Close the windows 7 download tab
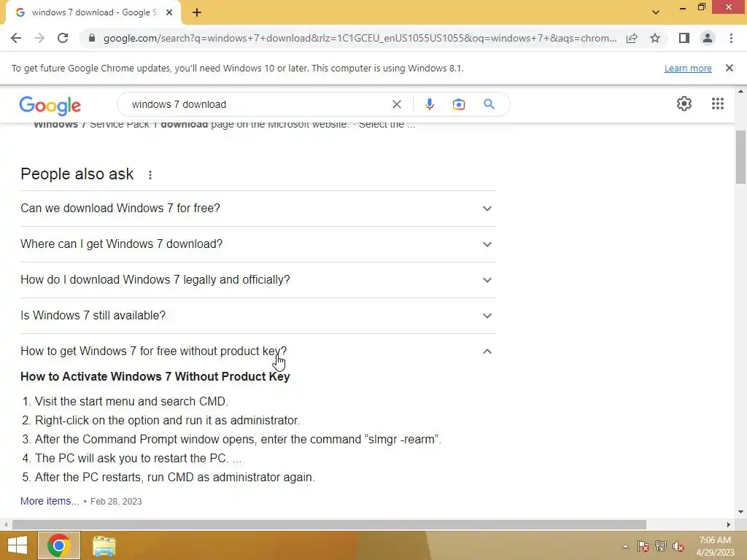 tap(169, 12)
